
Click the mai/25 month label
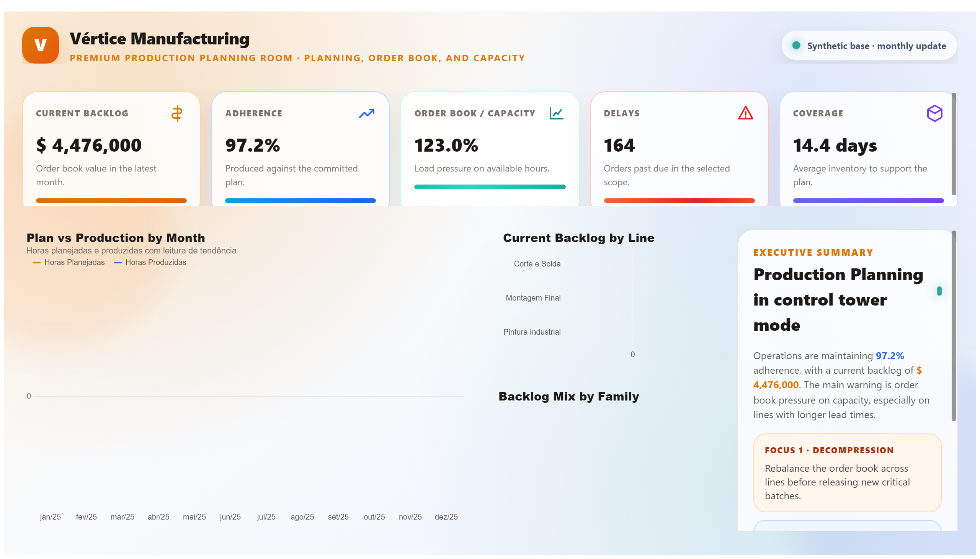coord(194,517)
